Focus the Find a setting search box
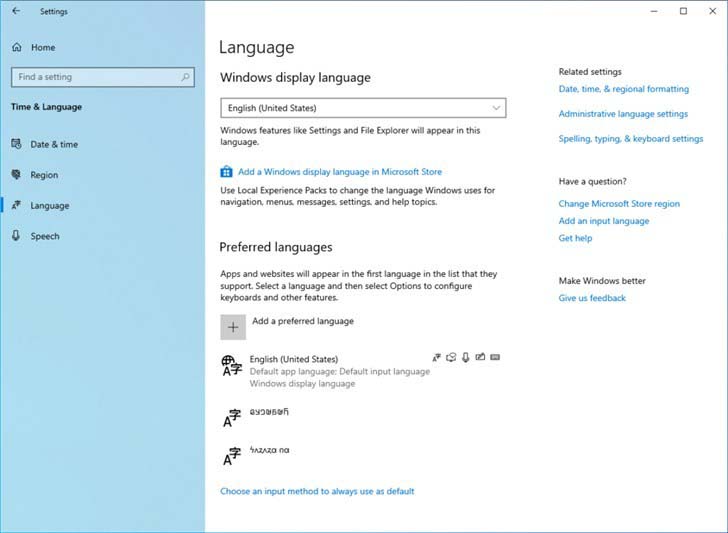This screenshot has width=728, height=533. point(103,77)
